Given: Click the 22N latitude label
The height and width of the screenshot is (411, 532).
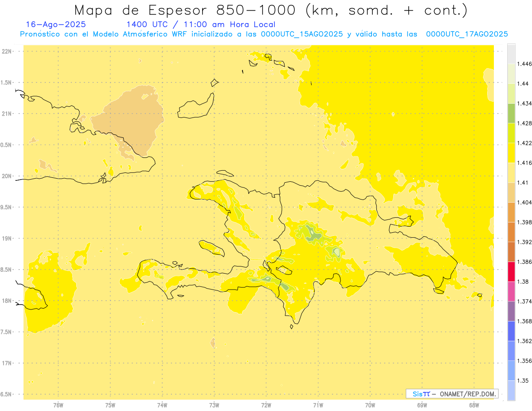Looking at the screenshot, I should click(x=8, y=51).
